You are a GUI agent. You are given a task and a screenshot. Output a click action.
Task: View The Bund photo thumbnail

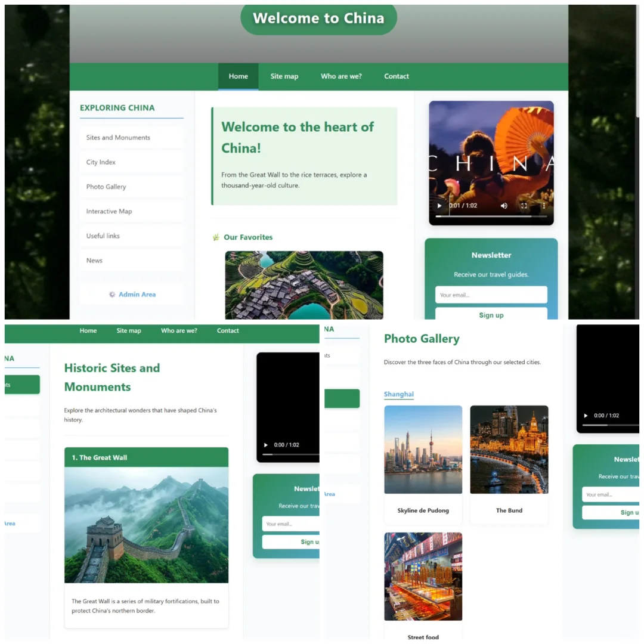point(509,449)
